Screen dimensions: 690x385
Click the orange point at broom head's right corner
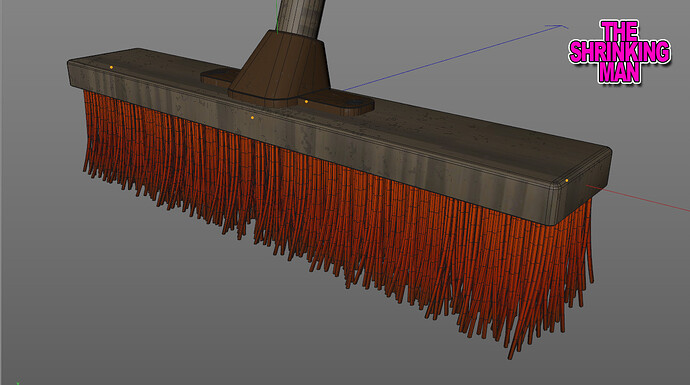pos(567,180)
